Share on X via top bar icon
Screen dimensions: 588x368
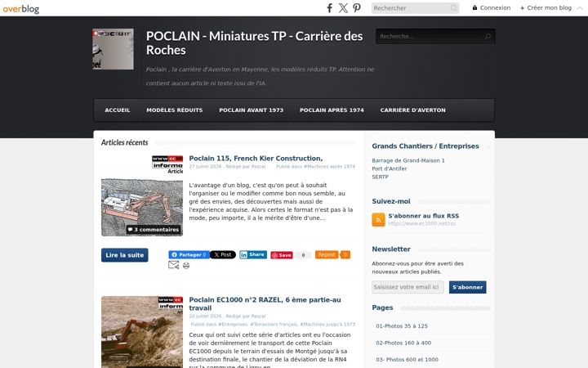coord(343,8)
